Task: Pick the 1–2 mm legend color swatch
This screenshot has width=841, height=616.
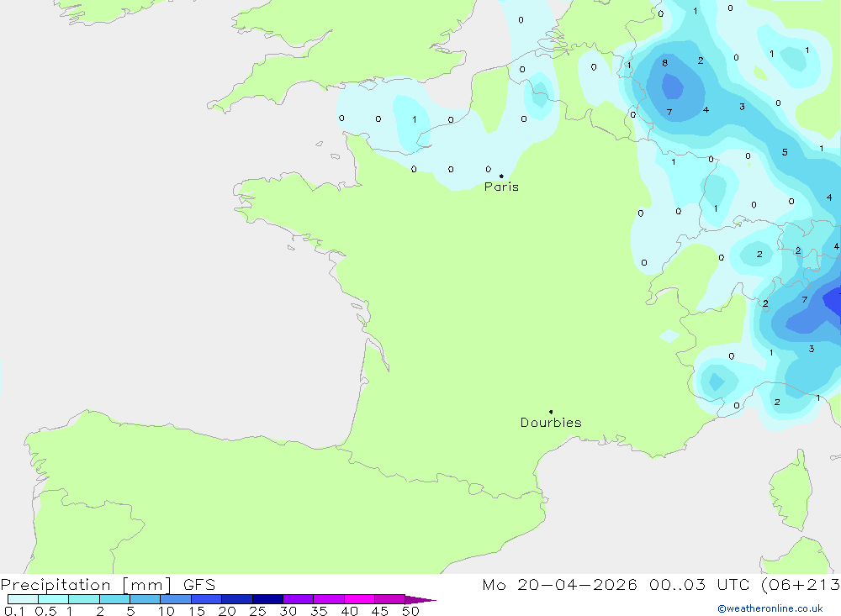Action: (83, 599)
